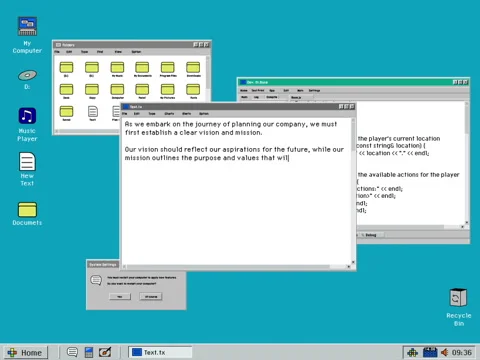Open Edit menu in the Text.tx window
480x360 pixels.
(137, 114)
